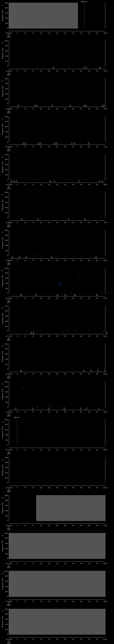Click the 4:00 end time of panel 1
This screenshot has width=114, height=644.
105,33
